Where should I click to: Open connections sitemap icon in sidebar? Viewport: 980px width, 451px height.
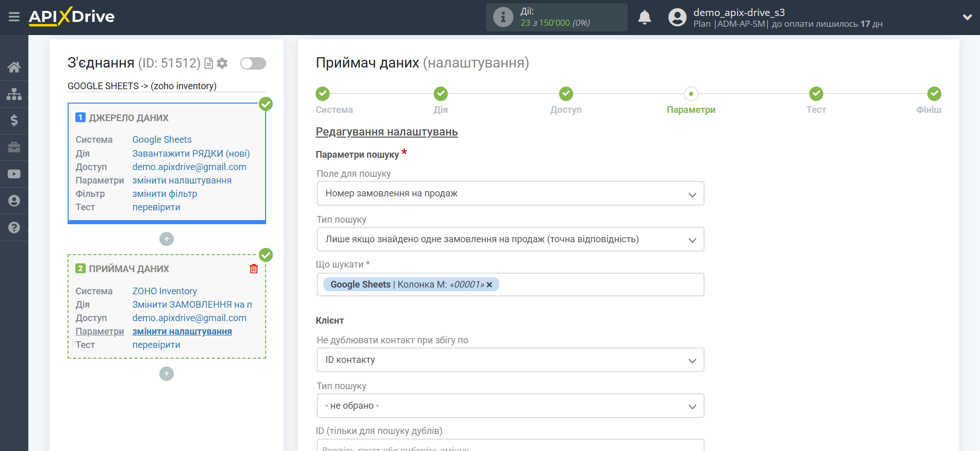[14, 94]
